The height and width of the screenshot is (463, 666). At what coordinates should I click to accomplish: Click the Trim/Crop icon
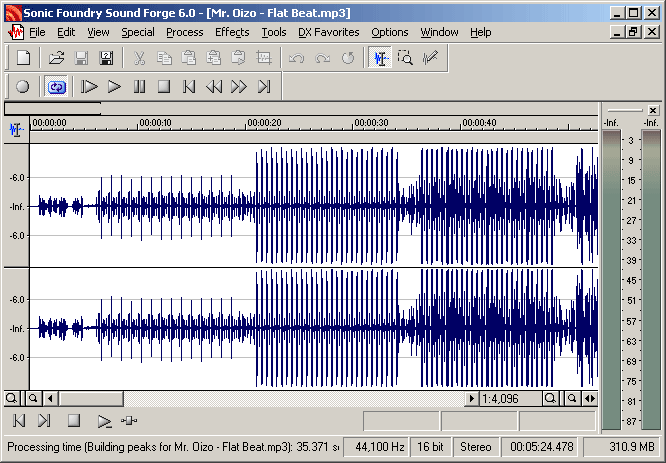pyautogui.click(x=263, y=58)
